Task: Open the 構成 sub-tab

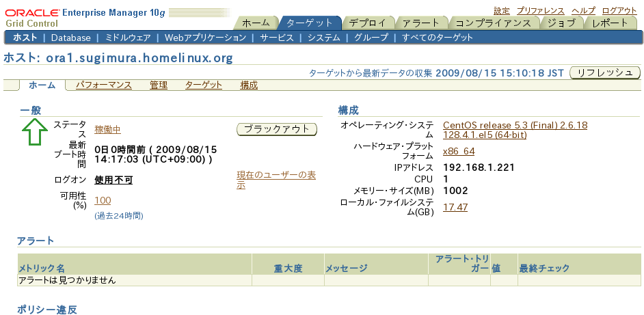Action: 249,85
